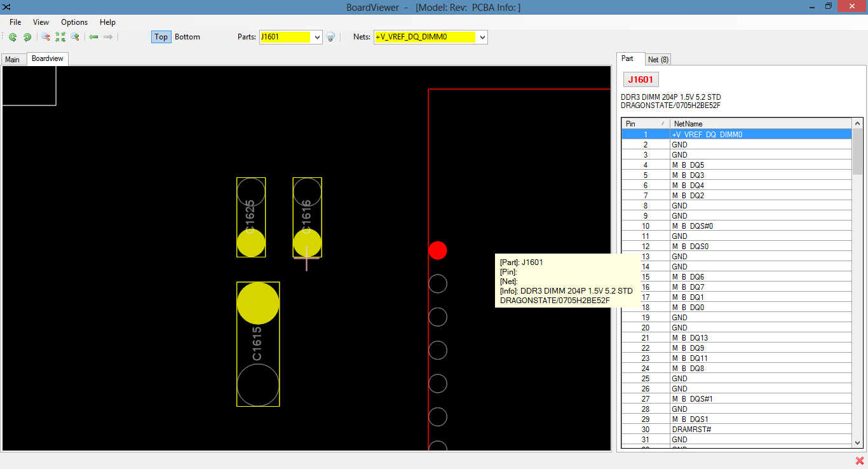Select pin 30 DRAMRST# row
This screenshot has width=868, height=469.
point(736,430)
